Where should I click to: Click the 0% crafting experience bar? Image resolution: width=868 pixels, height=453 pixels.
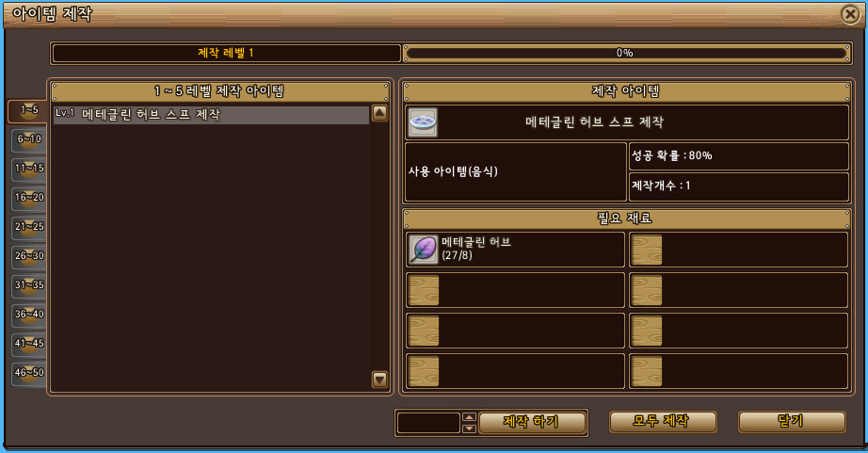point(627,53)
